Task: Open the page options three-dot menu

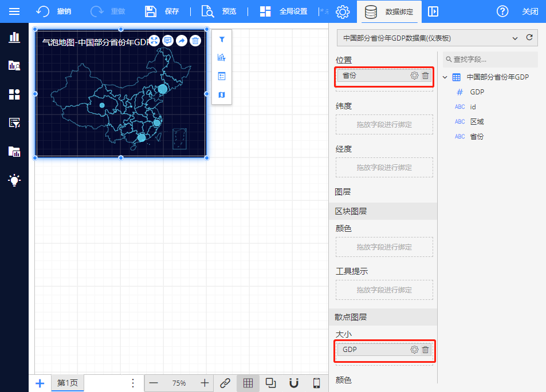Action: tap(133, 383)
